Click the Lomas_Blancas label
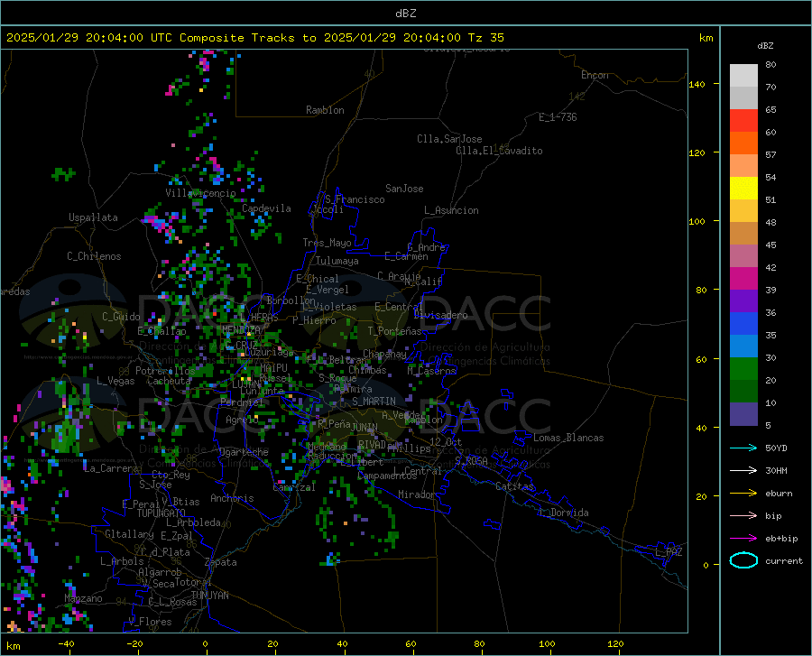Image resolution: width=812 pixels, height=656 pixels. click(x=568, y=438)
